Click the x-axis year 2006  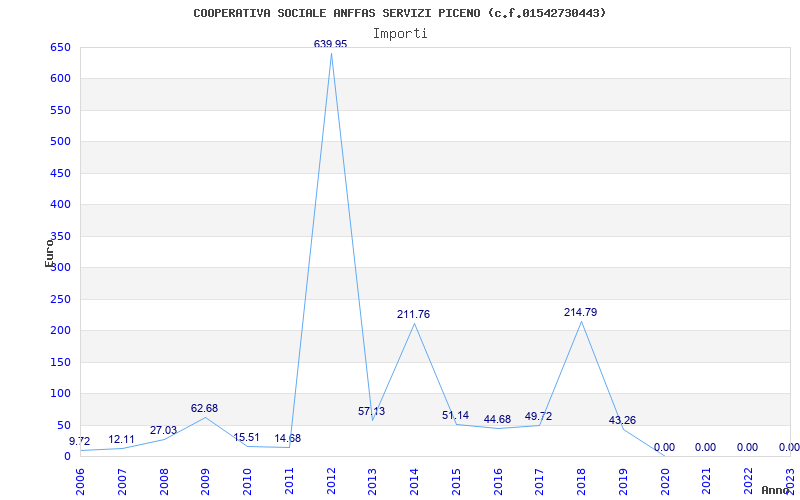[x=81, y=481]
